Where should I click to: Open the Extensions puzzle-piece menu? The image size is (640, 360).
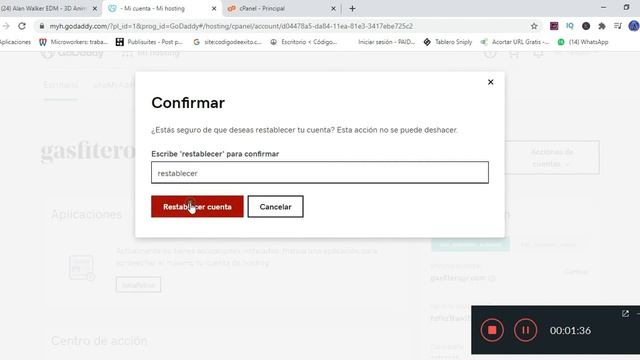[602, 26]
